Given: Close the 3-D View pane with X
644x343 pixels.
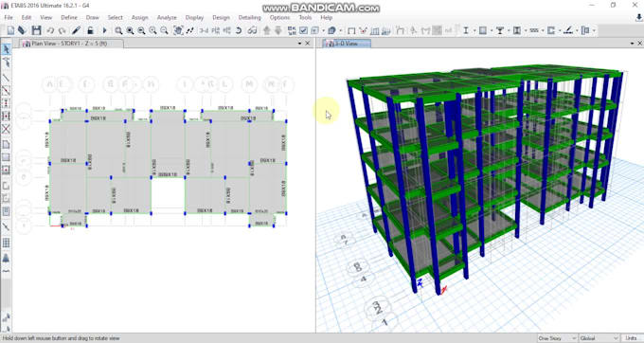Looking at the screenshot, I should 639,44.
